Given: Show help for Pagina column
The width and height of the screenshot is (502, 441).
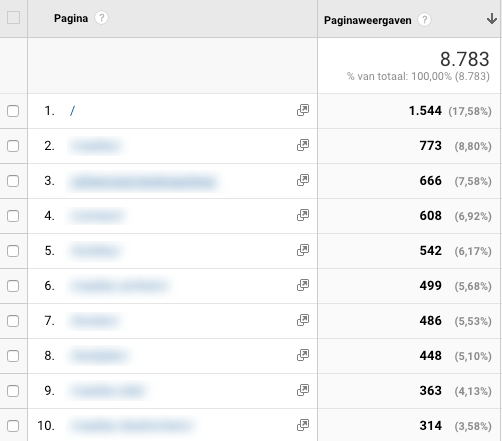Looking at the screenshot, I should 101,18.
